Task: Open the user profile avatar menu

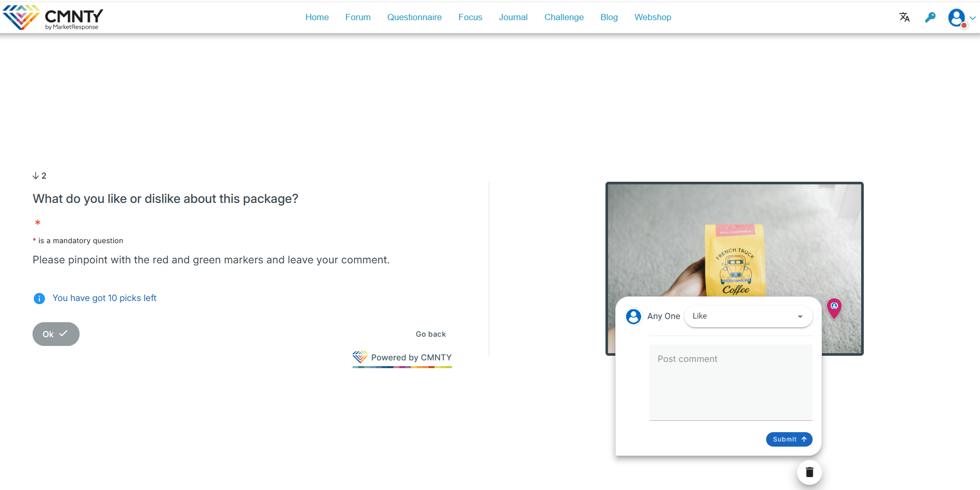Action: coord(957,18)
